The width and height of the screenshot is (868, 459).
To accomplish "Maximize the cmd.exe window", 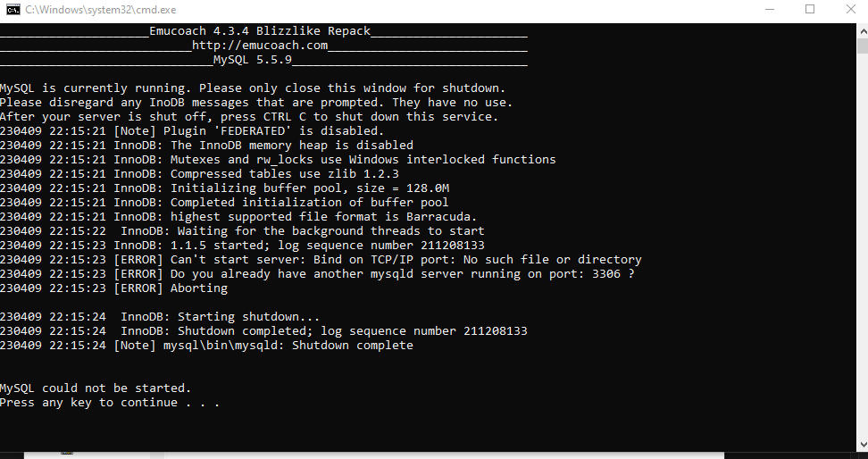I will 810,10.
